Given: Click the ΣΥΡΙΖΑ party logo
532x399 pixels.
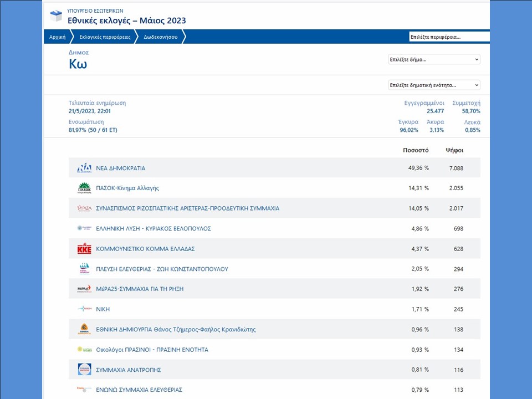Looking at the screenshot, I should pyautogui.click(x=84, y=208).
